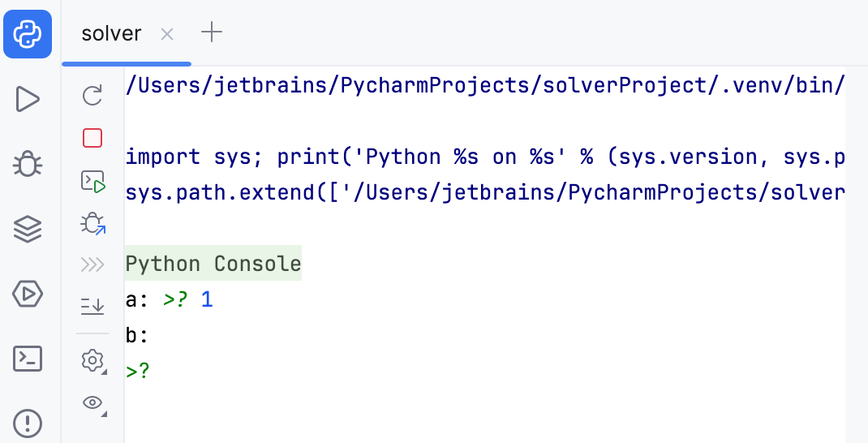Expand the console settings gear menu
The height and width of the screenshot is (443, 868).
point(92,359)
